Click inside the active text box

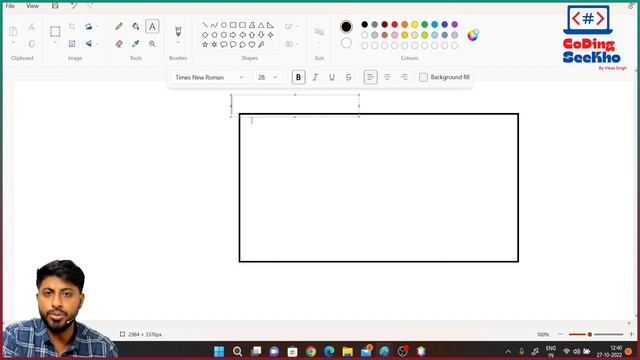pyautogui.click(x=295, y=106)
